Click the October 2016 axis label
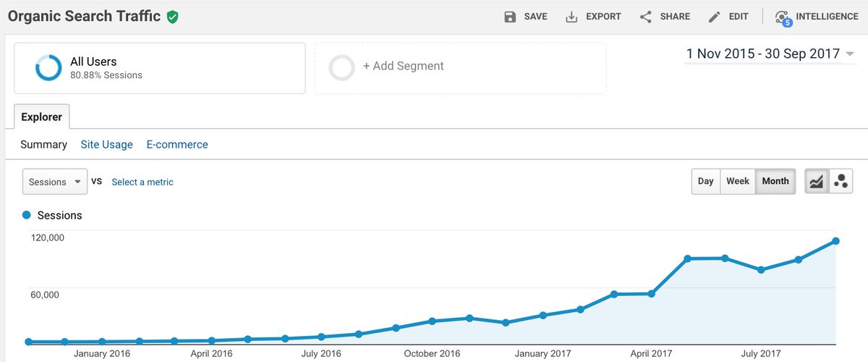 tap(431, 354)
